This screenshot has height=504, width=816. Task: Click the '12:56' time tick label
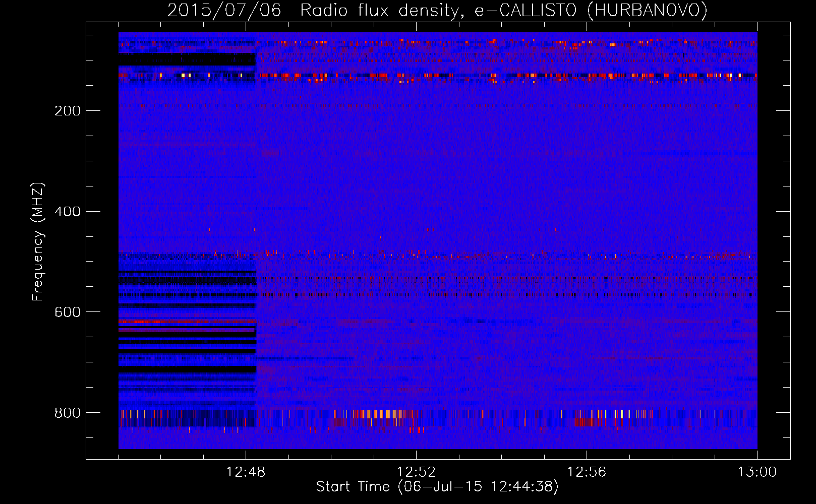(x=587, y=472)
